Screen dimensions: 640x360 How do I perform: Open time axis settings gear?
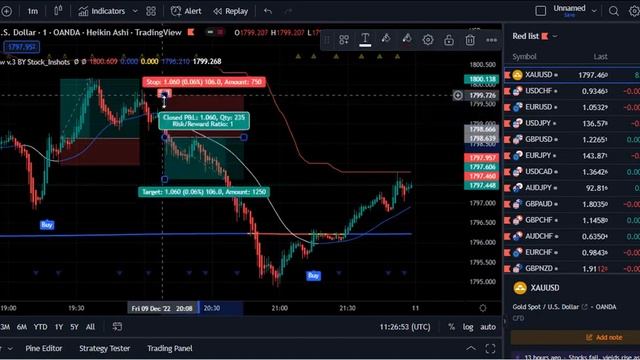[483, 308]
